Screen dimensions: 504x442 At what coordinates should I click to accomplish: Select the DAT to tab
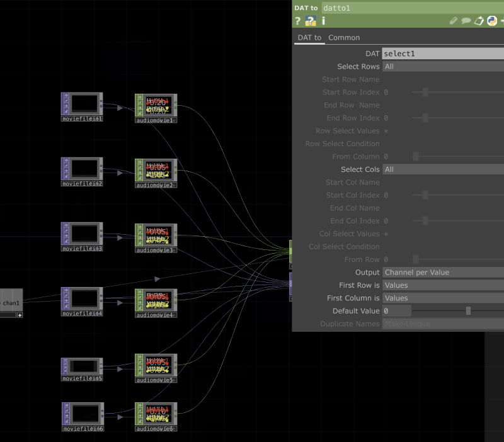click(309, 38)
